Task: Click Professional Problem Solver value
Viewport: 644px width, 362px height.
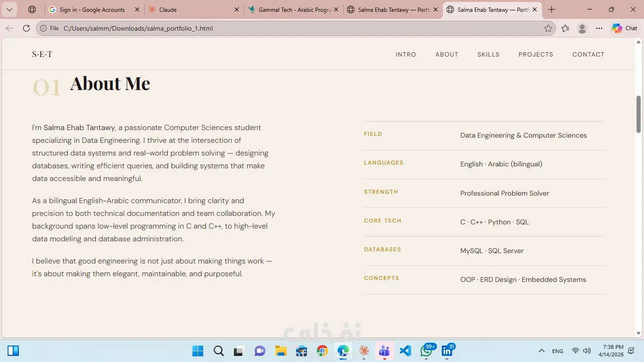Action: [x=504, y=193]
